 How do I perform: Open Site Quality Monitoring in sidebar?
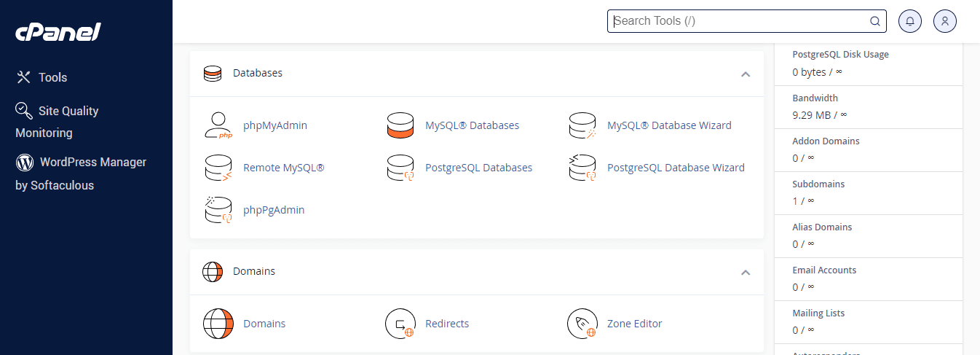point(57,121)
